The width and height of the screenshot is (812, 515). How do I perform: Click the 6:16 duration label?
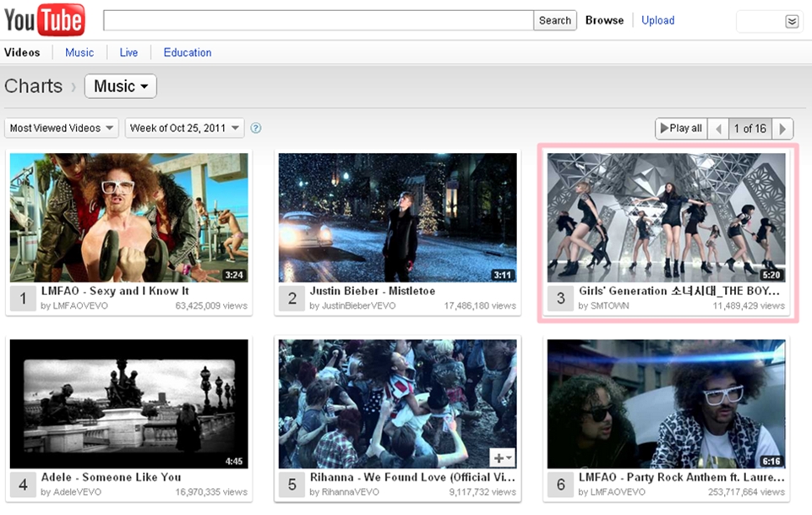coord(771,461)
